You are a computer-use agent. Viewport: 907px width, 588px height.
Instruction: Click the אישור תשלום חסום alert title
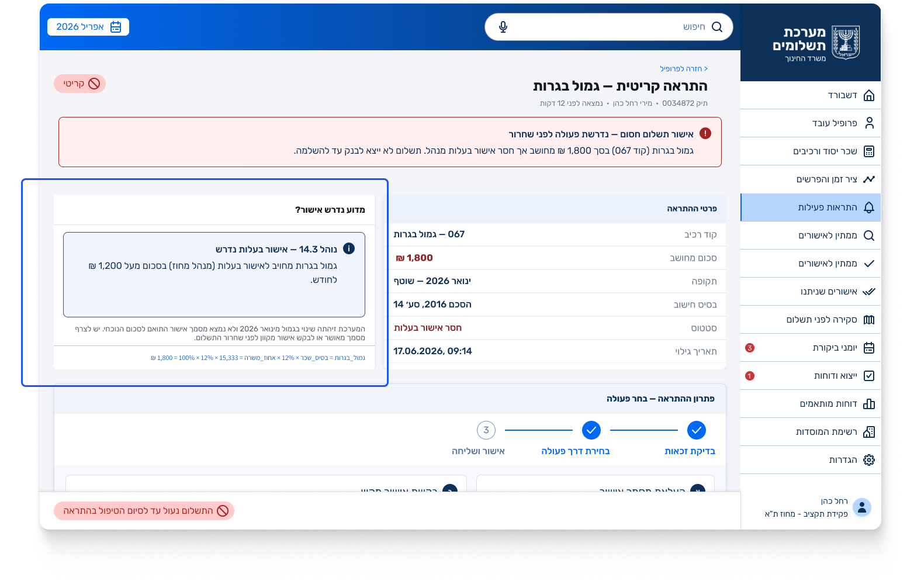point(601,134)
